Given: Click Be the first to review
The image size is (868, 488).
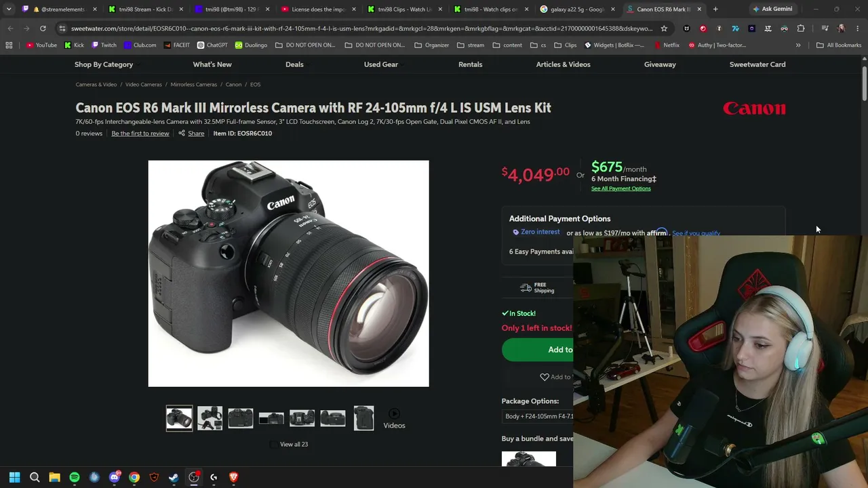Looking at the screenshot, I should pos(140,134).
